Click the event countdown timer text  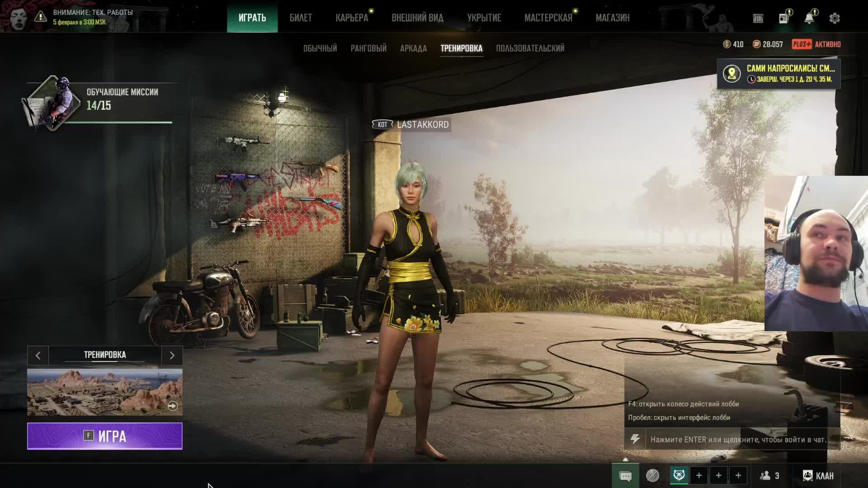pyautogui.click(x=794, y=79)
